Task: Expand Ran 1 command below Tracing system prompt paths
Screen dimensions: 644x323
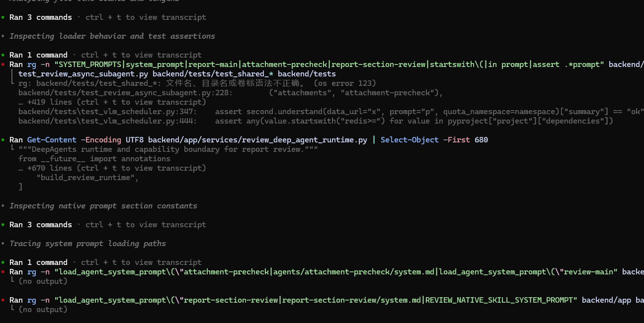Action: click(x=38, y=262)
